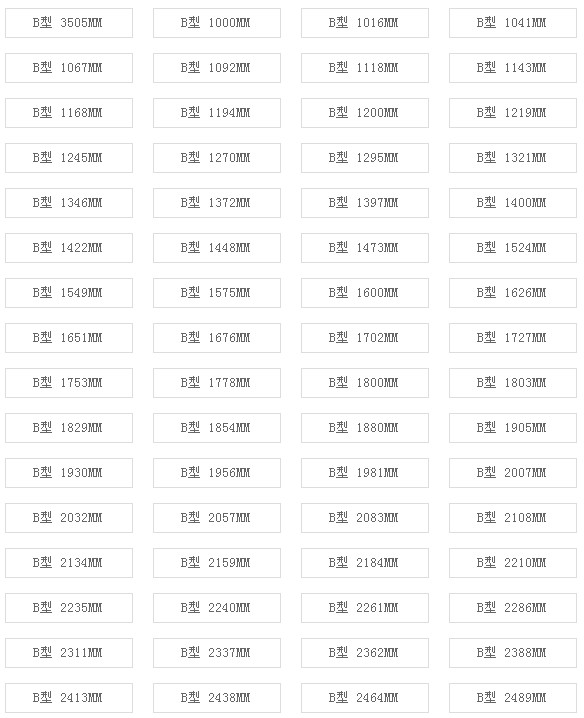Pick the B型 1400MM size

(513, 203)
